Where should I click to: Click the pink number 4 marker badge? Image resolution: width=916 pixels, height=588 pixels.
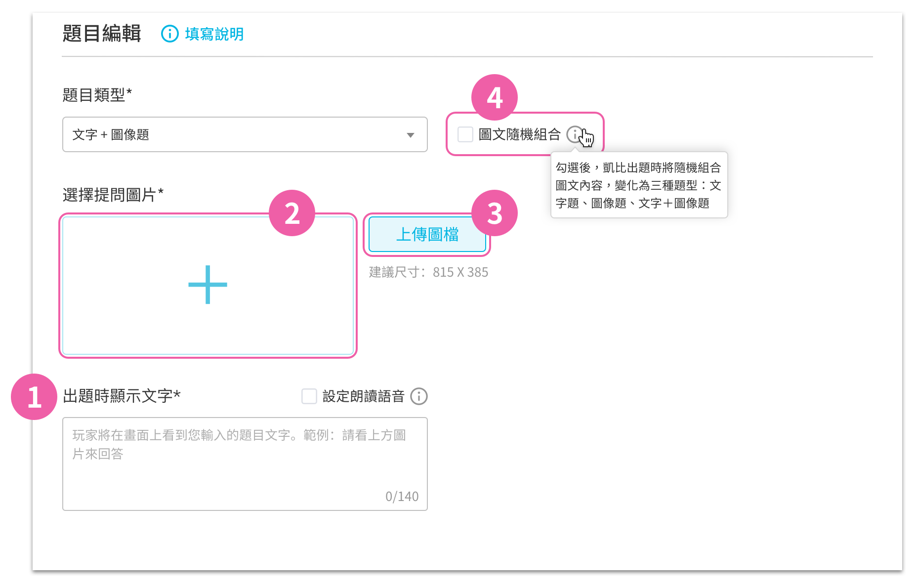495,97
